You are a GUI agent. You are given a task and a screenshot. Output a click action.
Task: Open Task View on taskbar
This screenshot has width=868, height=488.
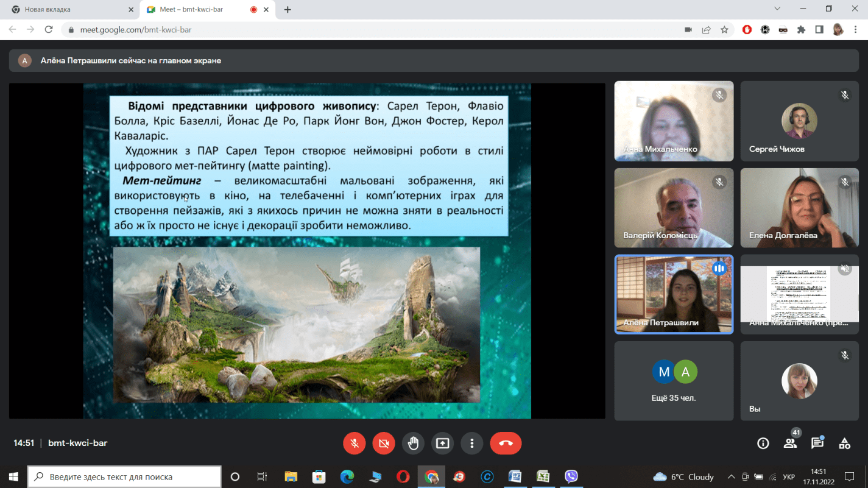click(262, 476)
